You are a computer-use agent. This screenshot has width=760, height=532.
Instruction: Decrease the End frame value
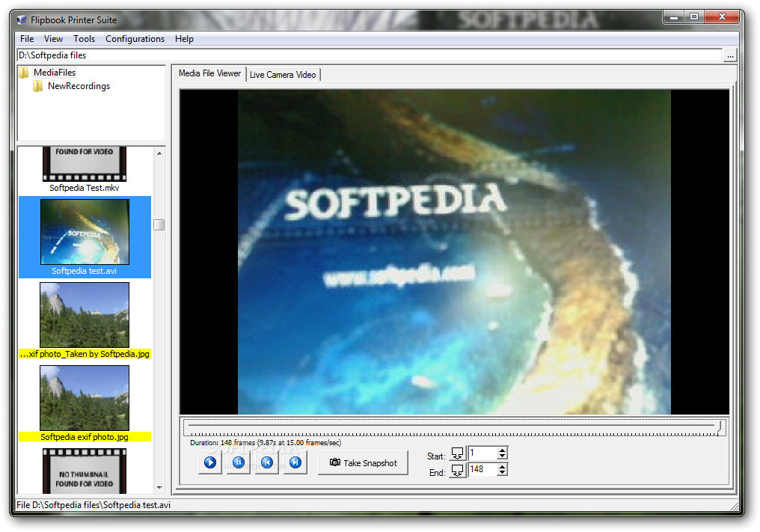[502, 473]
